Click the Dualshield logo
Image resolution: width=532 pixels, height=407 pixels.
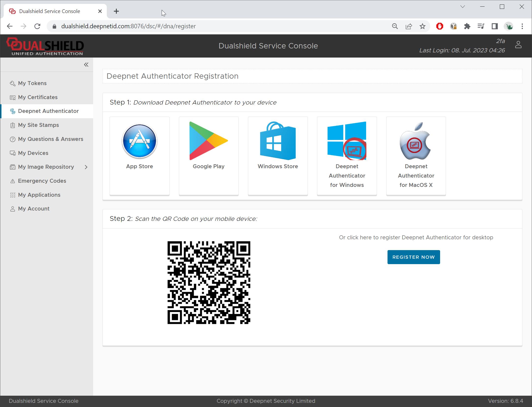point(45,46)
